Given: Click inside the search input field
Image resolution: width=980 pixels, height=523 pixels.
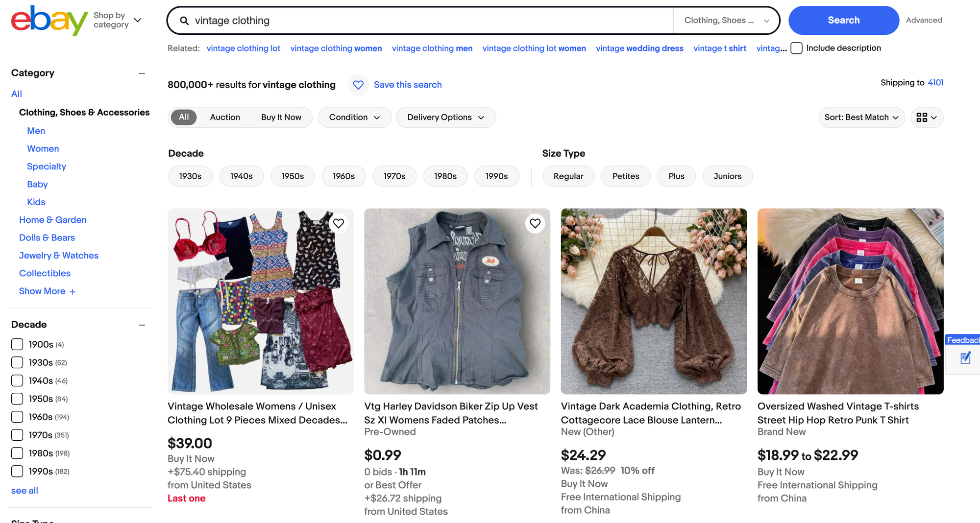Looking at the screenshot, I should coord(392,21).
